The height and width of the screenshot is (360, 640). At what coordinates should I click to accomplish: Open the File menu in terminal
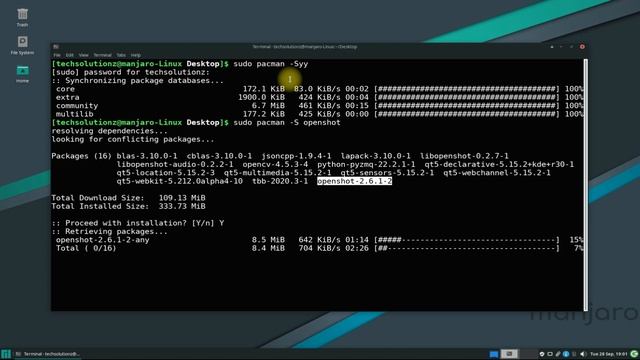point(57,55)
